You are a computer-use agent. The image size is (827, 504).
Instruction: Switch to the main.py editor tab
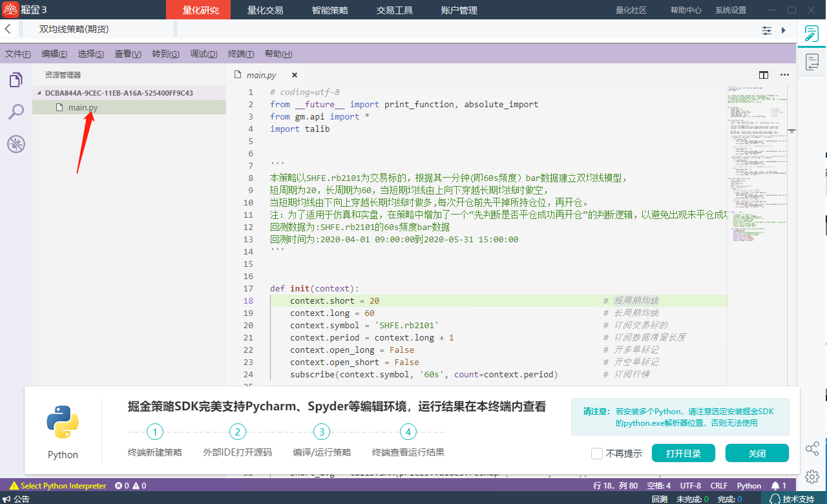coord(262,75)
